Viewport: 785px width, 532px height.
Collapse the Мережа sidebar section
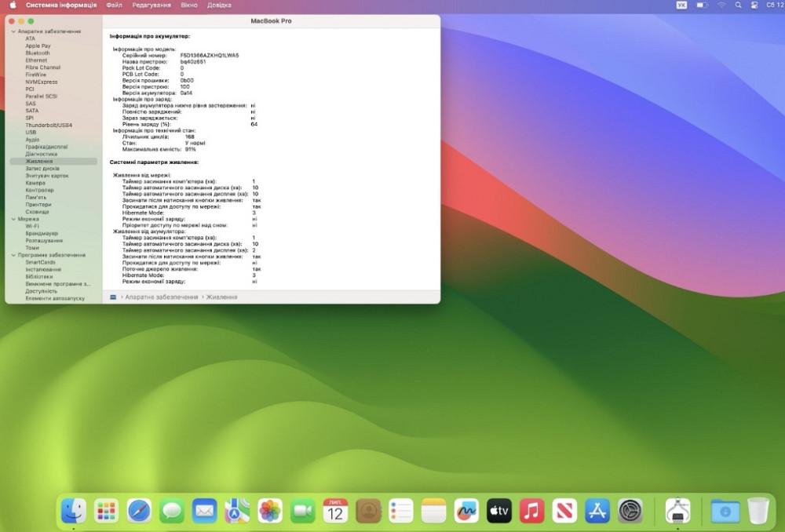(13, 220)
